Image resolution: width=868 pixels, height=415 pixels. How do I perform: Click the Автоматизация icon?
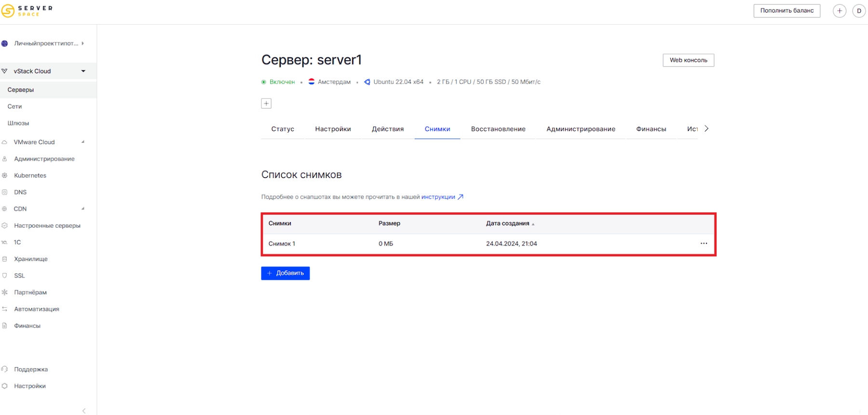coord(4,309)
